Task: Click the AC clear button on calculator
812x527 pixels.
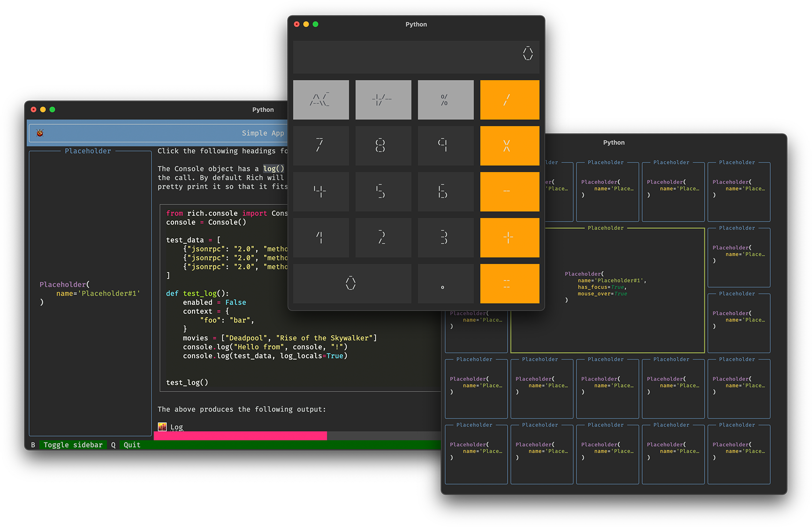Action: coord(321,99)
